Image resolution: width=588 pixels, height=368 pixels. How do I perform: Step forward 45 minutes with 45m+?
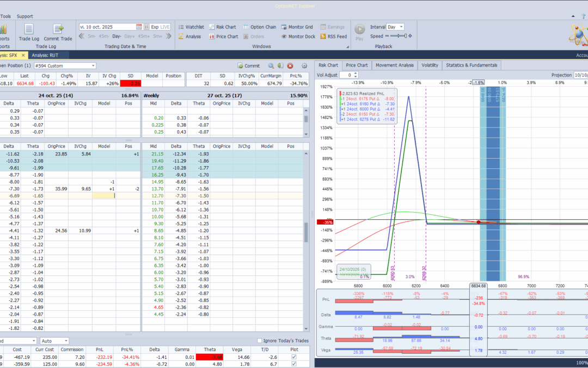(144, 37)
